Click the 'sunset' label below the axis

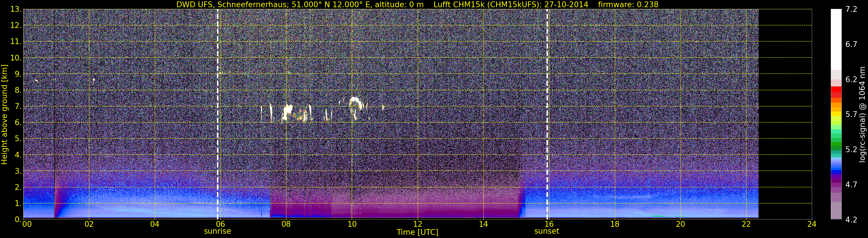546,231
